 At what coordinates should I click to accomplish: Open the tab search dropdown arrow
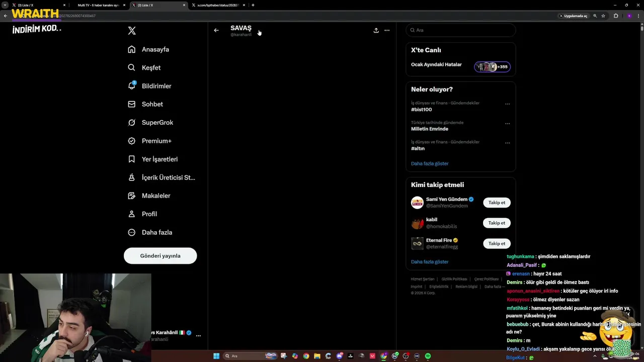pyautogui.click(x=5, y=5)
